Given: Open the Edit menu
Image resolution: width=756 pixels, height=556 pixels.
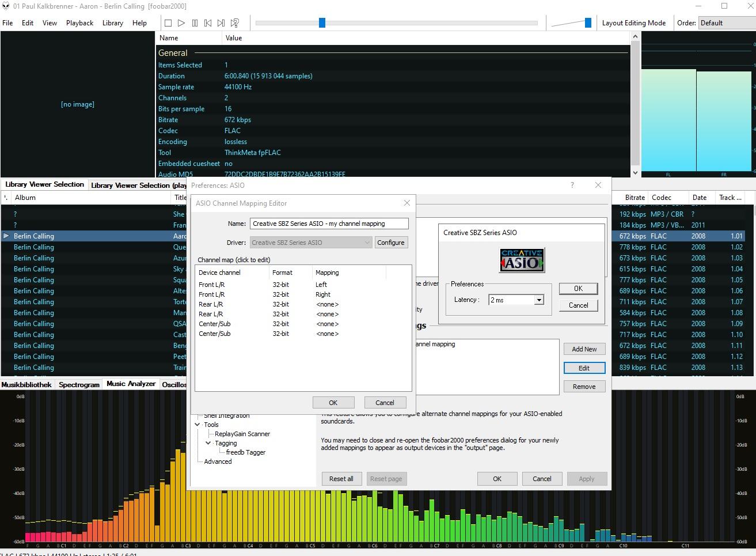Looking at the screenshot, I should 28,23.
